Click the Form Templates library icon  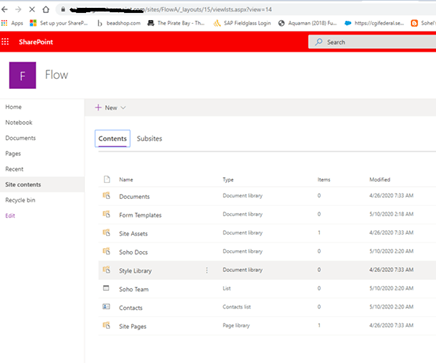(x=106, y=214)
